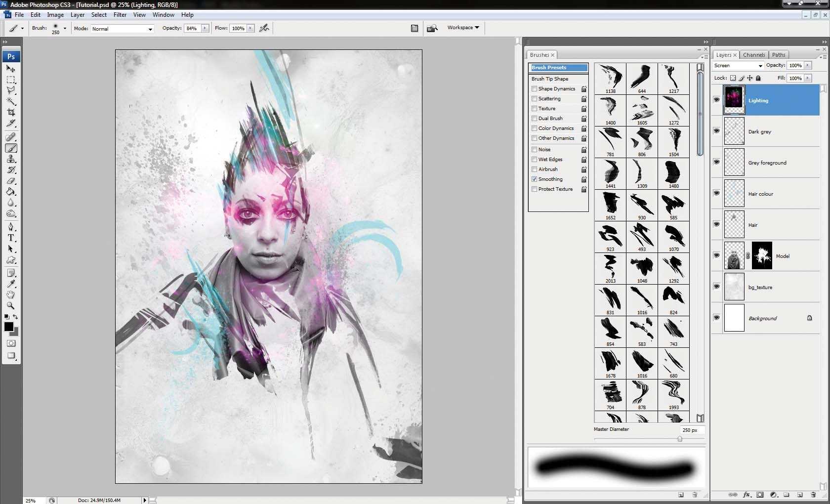Click the Model layer mask thumbnail
This screenshot has width=830, height=504.
pyautogui.click(x=762, y=255)
